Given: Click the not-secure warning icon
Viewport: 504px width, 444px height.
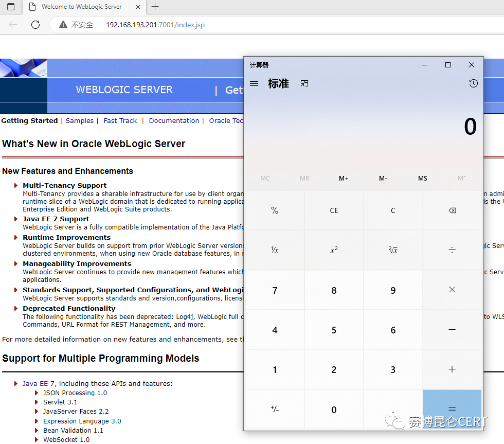Looking at the screenshot, I should point(63,25).
